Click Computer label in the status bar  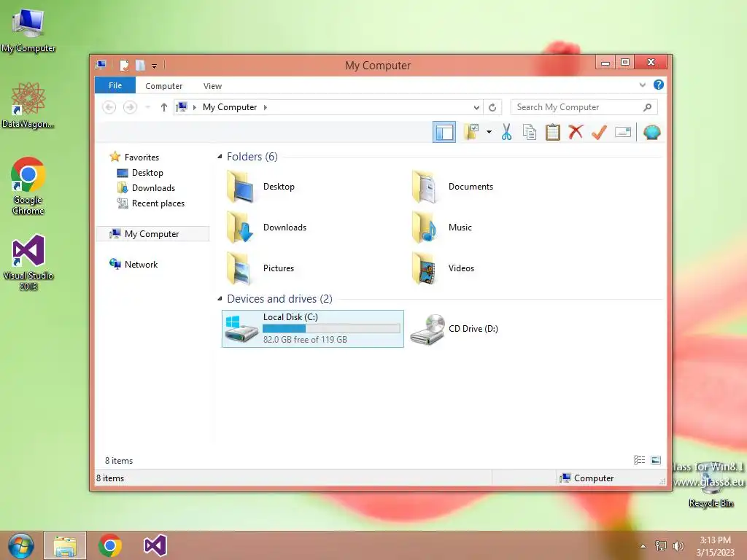[593, 478]
